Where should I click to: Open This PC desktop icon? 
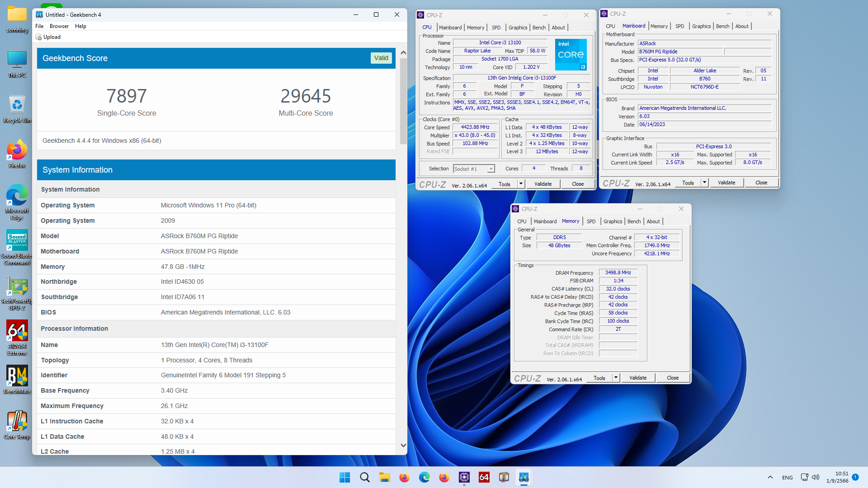tap(17, 64)
